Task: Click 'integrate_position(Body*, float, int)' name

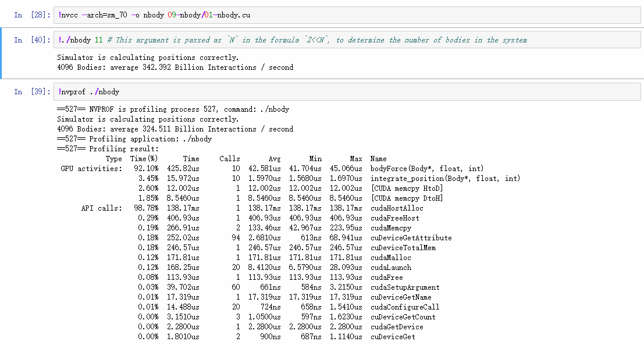Action: click(x=445, y=179)
